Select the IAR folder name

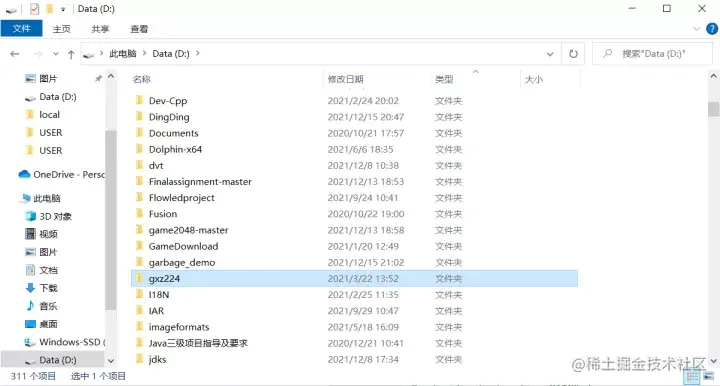point(156,311)
